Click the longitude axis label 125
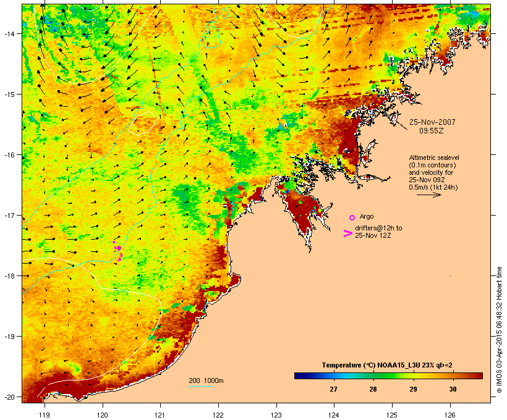This screenshot has width=507, height=420. click(x=392, y=415)
